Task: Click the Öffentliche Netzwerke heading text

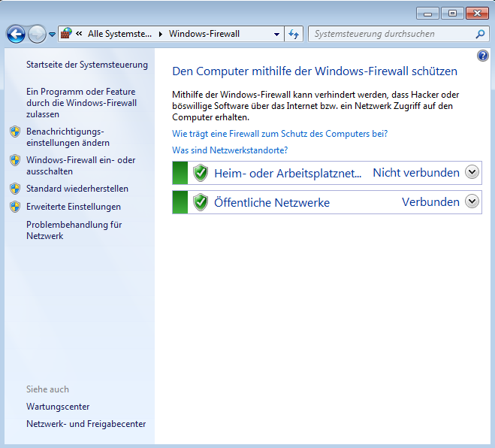Action: (x=272, y=202)
